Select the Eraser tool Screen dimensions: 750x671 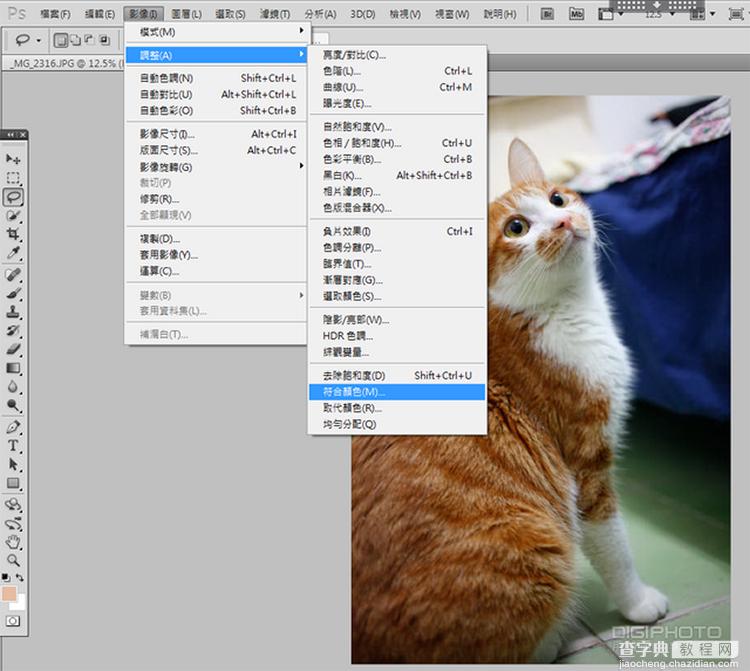coord(13,349)
